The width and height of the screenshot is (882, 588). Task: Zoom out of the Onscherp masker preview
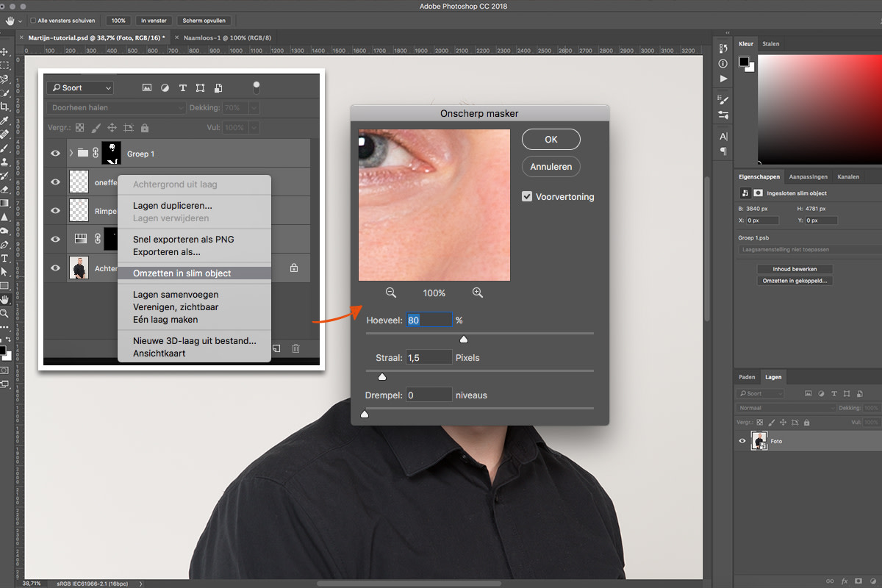click(x=391, y=293)
